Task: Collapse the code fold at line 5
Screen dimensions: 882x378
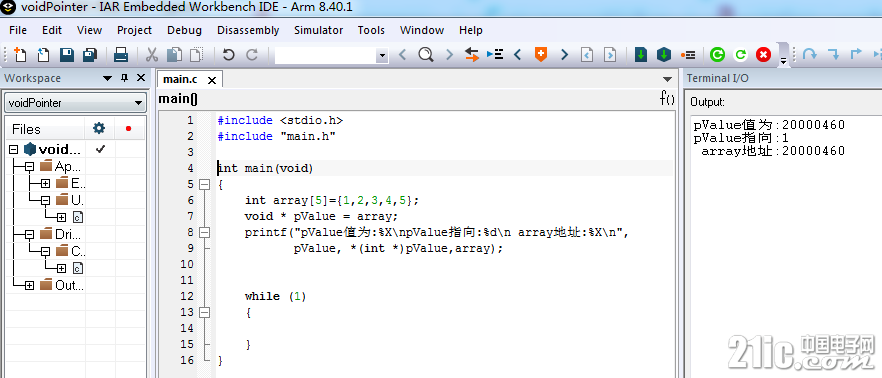Action: click(204, 184)
